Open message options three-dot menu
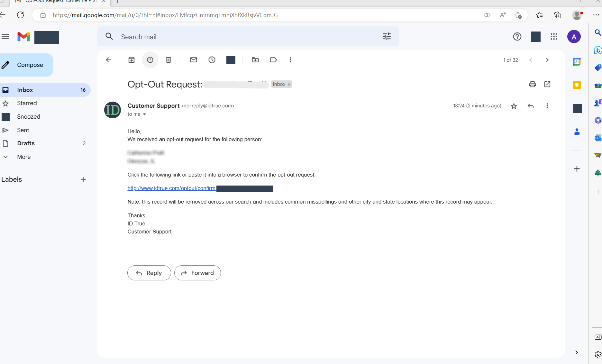602x364 pixels. (547, 106)
